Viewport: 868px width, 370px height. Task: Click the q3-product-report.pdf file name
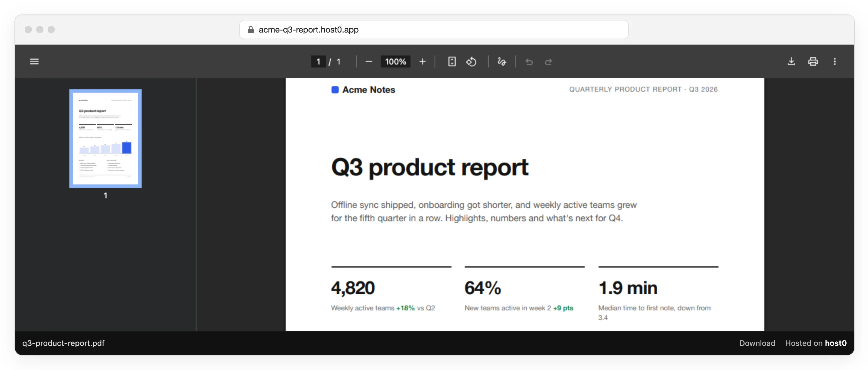(x=63, y=343)
